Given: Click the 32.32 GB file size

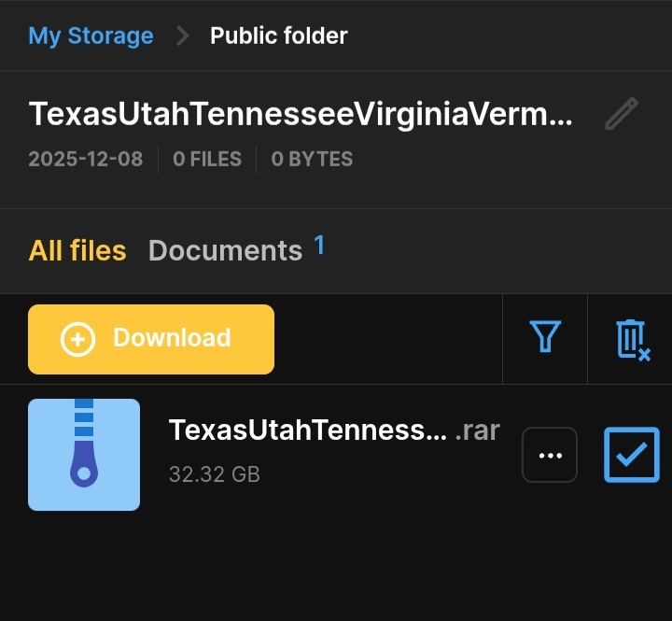Looking at the screenshot, I should coord(214,474).
